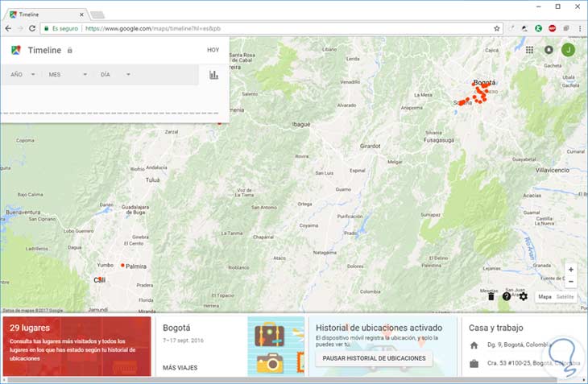Click the green padlock in address bar
The width and height of the screenshot is (588, 384).
click(x=47, y=28)
